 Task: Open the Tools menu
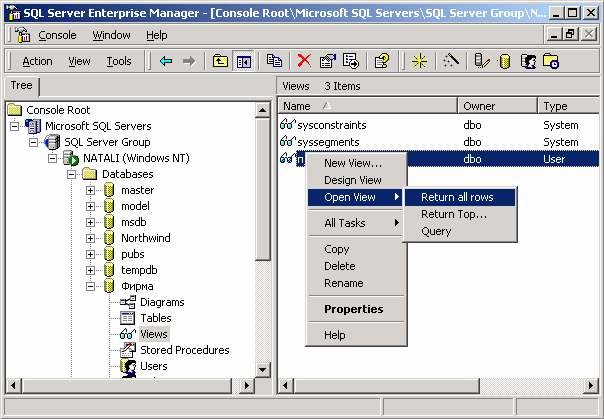119,61
